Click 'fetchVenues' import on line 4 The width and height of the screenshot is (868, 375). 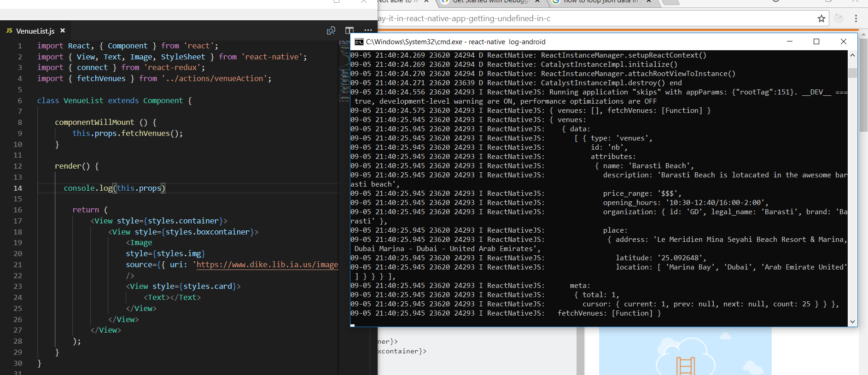point(101,78)
